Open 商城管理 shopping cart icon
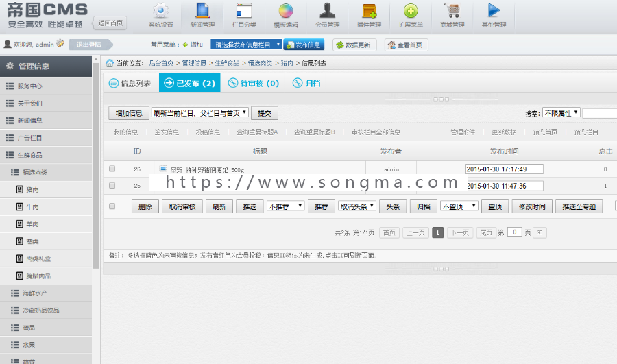This screenshot has height=364, width=617. [452, 10]
